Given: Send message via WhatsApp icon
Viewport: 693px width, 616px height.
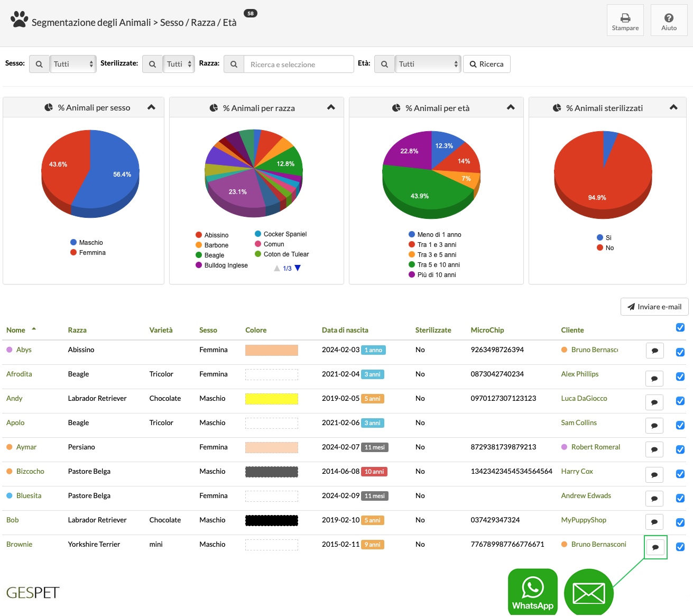Looking at the screenshot, I should pos(533,592).
